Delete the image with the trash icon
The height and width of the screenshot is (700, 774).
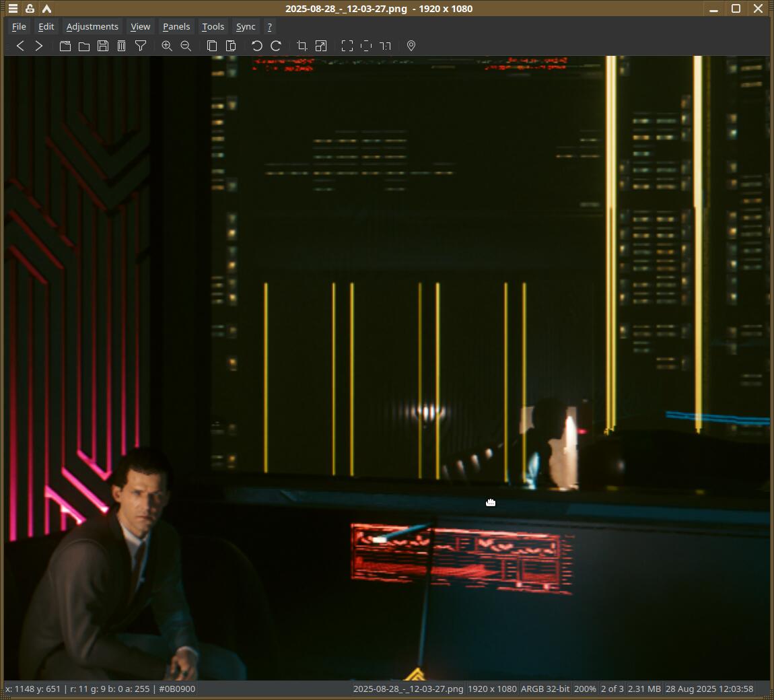point(121,46)
